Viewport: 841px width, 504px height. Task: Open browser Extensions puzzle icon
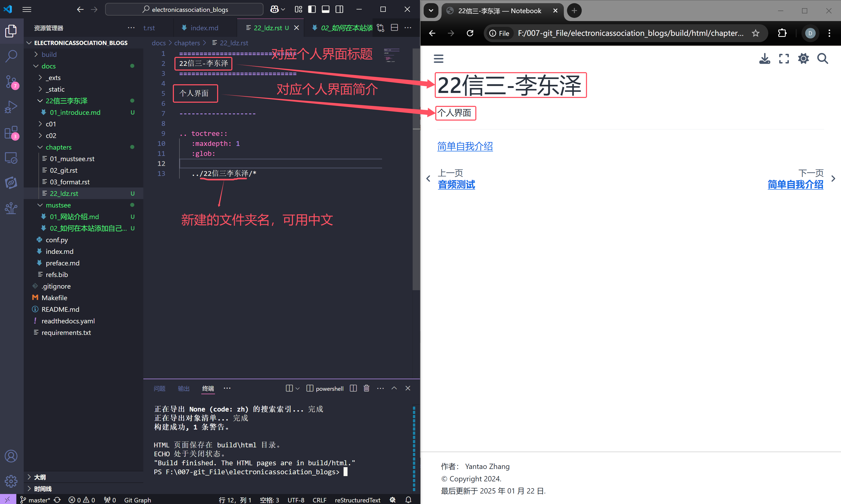coord(782,33)
